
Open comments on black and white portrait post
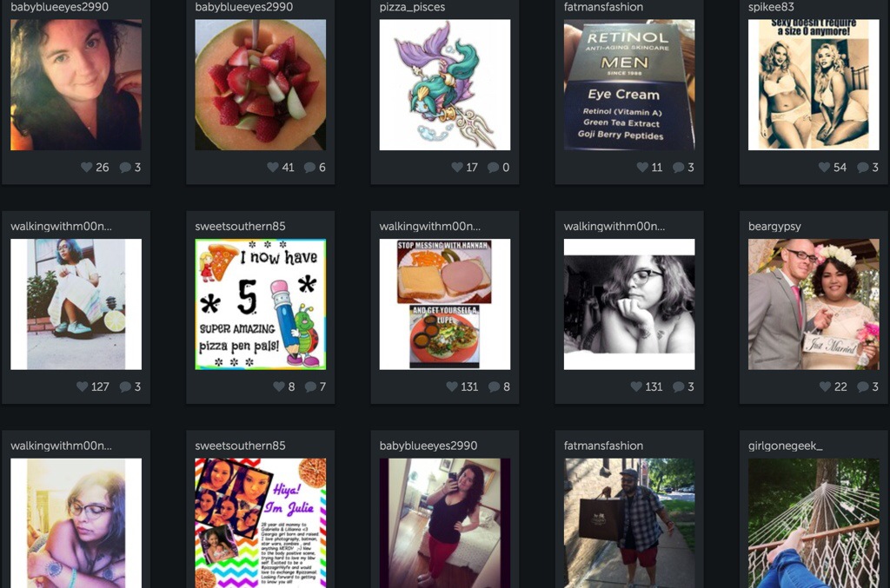point(678,386)
